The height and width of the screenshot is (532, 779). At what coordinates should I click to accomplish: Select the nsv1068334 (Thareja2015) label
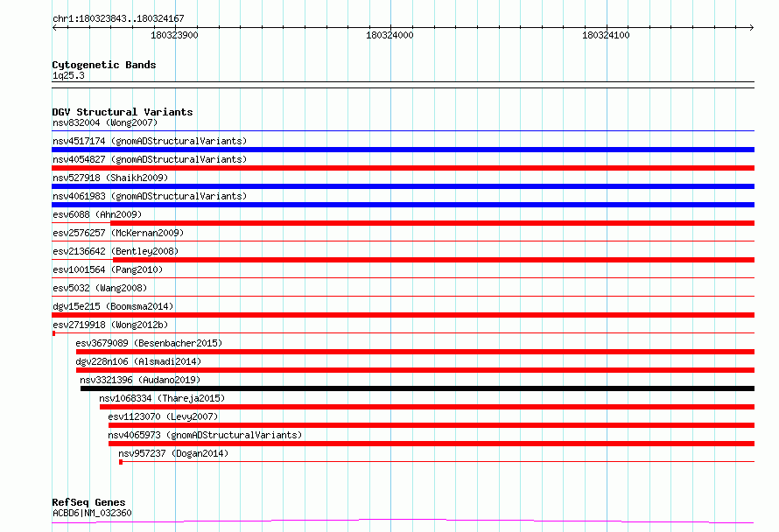tap(162, 398)
